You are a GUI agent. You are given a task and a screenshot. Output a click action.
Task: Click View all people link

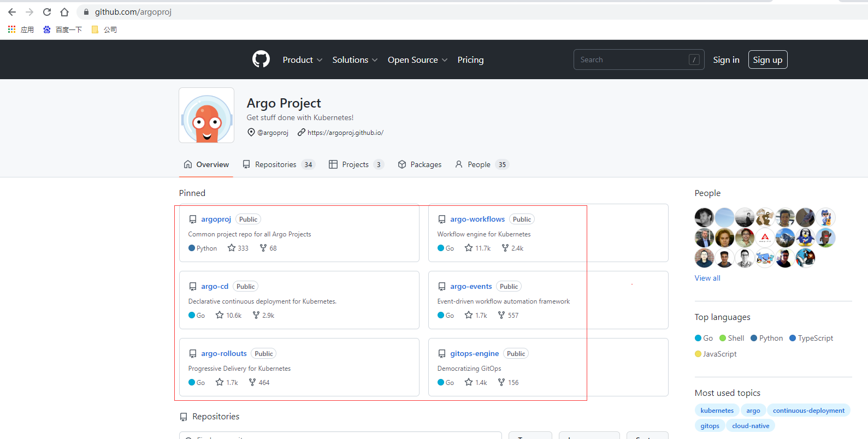707,278
